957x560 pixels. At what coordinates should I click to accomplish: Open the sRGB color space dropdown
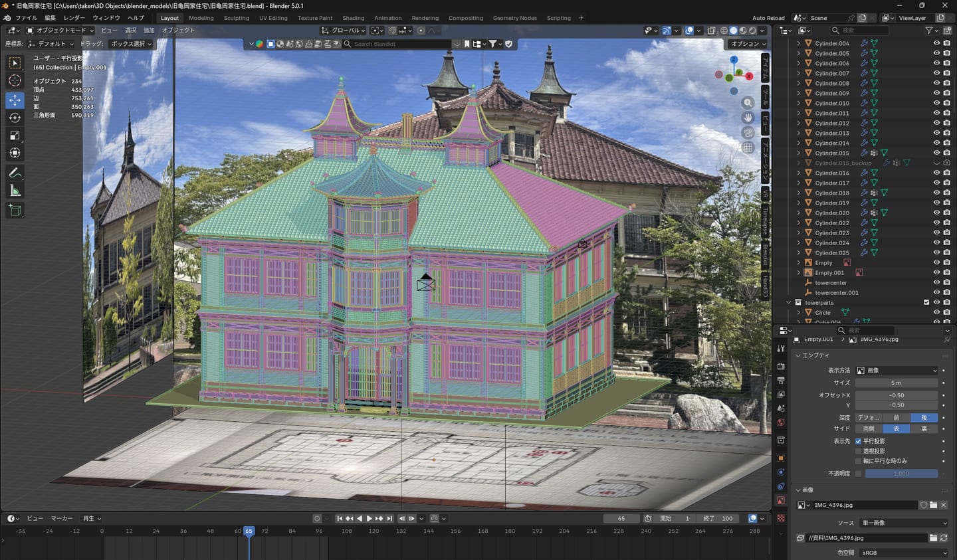pyautogui.click(x=904, y=553)
